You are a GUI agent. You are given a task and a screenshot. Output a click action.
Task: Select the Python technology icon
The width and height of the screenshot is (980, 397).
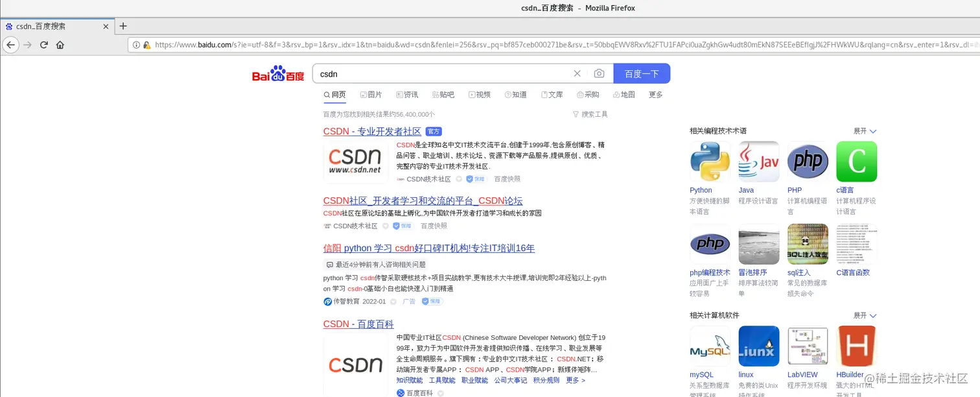coord(710,162)
